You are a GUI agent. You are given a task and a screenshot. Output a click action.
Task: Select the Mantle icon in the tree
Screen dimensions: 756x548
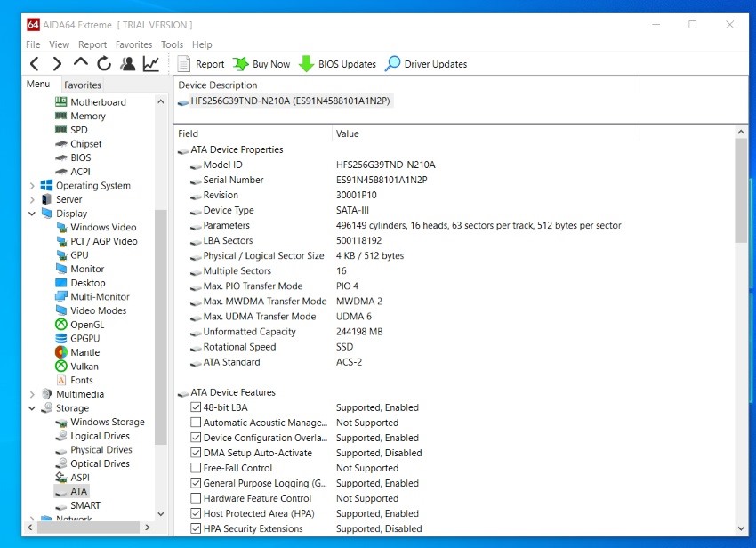point(61,352)
